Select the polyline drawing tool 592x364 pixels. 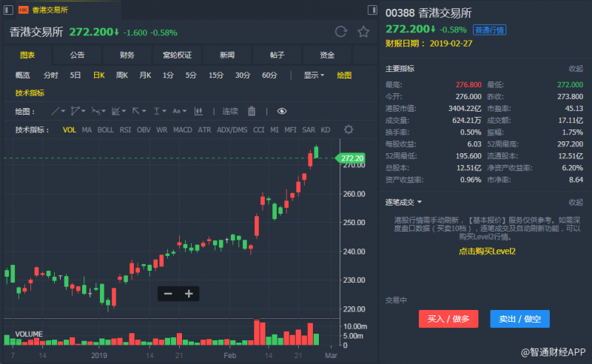tap(75, 111)
